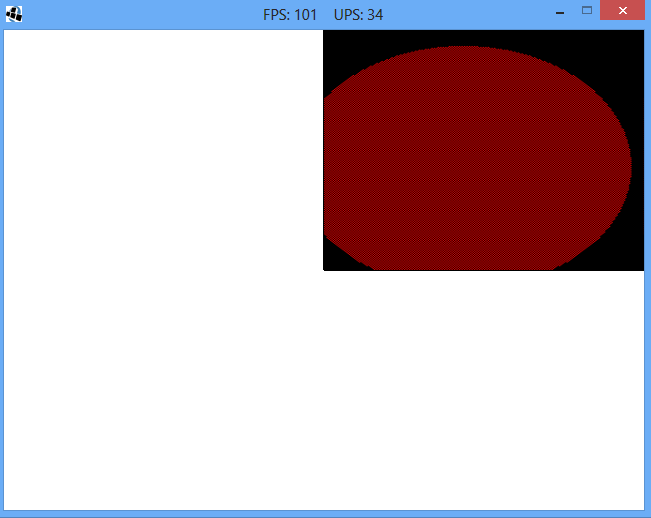Click the application icon in title bar
Viewport: 651px width, 518px height.
pyautogui.click(x=14, y=14)
